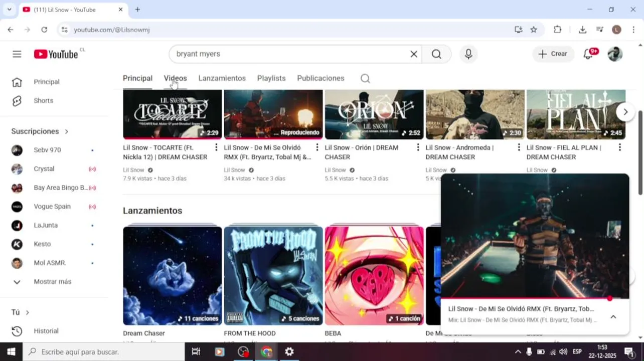
Task: Open more options for De Mi Se Olvidó video
Action: coord(317,147)
